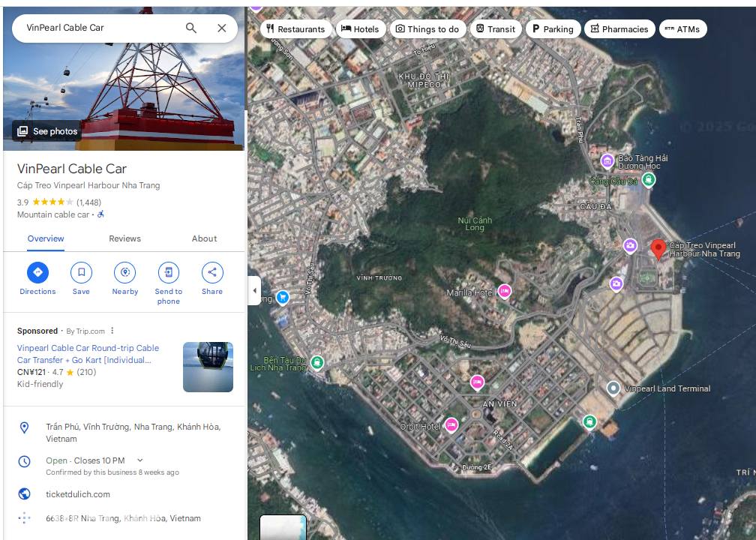The height and width of the screenshot is (540, 756).
Task: Save VinPearl Cable Car to list
Action: (81, 272)
